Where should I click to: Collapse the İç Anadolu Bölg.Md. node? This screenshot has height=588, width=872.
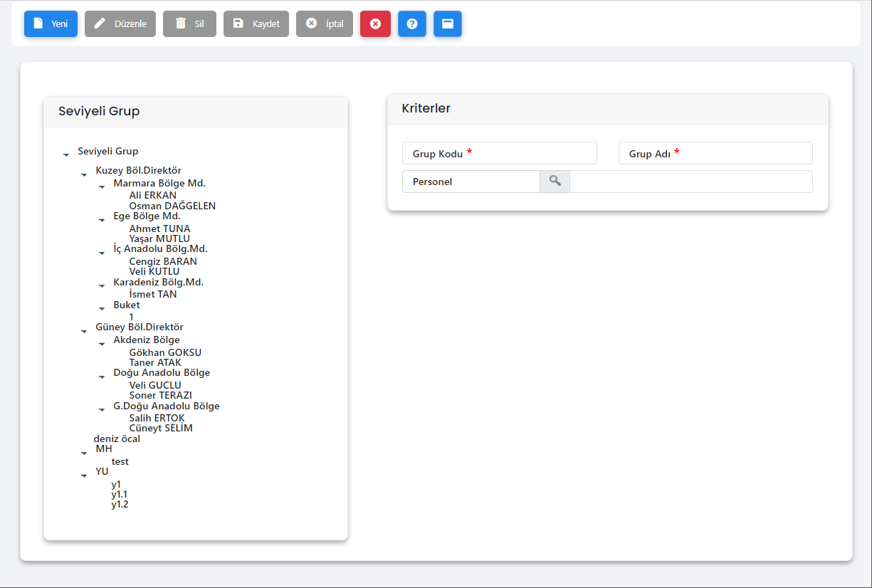click(102, 252)
